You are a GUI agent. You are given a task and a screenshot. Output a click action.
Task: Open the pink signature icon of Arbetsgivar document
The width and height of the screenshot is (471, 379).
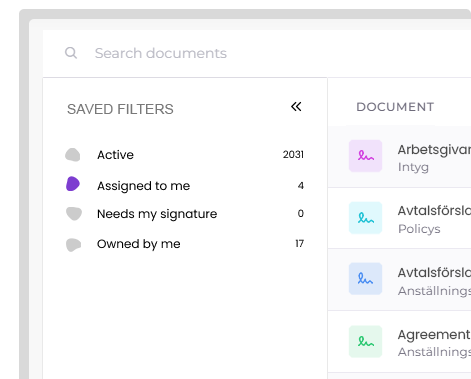365,156
